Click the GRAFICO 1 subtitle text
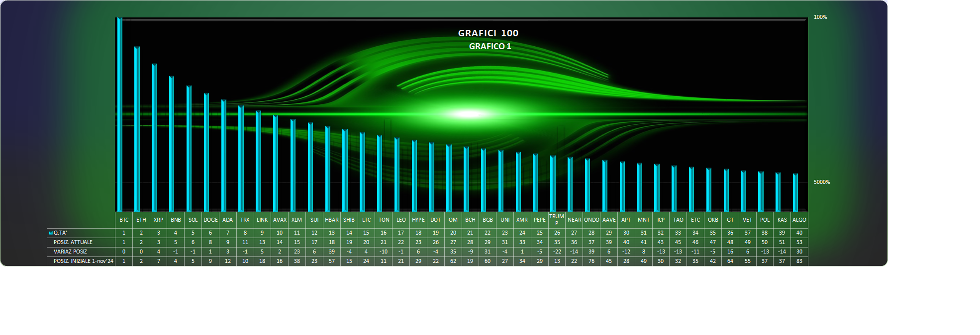The image size is (980, 335). click(x=490, y=46)
